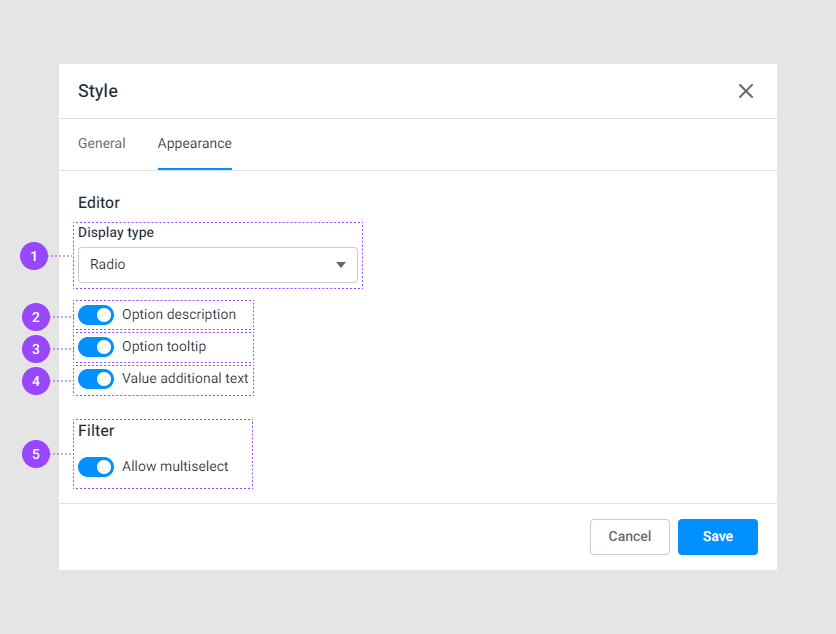Disable Allow multiselect under Filter

click(x=96, y=467)
